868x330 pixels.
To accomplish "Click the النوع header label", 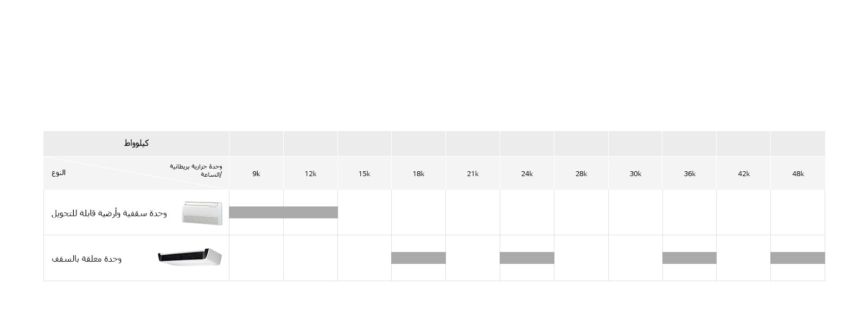I will point(59,173).
